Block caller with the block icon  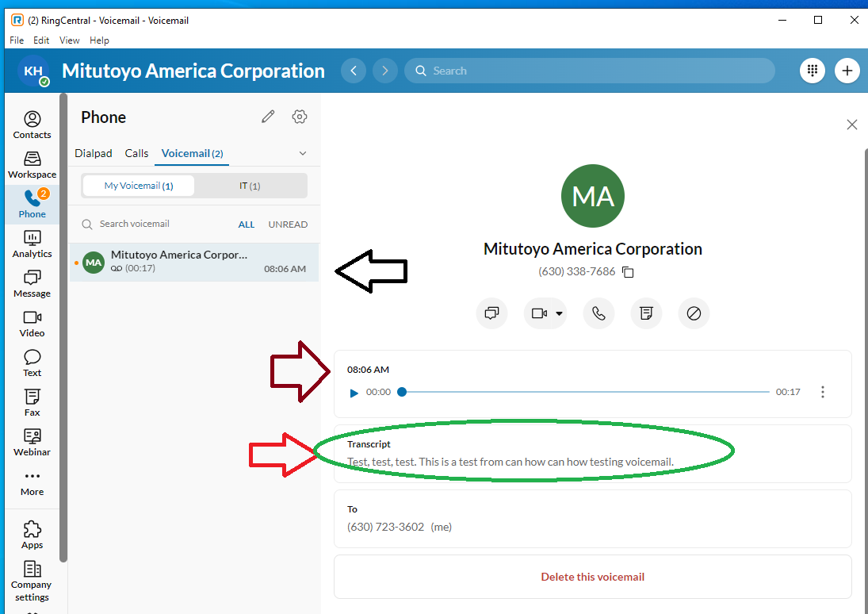(694, 313)
